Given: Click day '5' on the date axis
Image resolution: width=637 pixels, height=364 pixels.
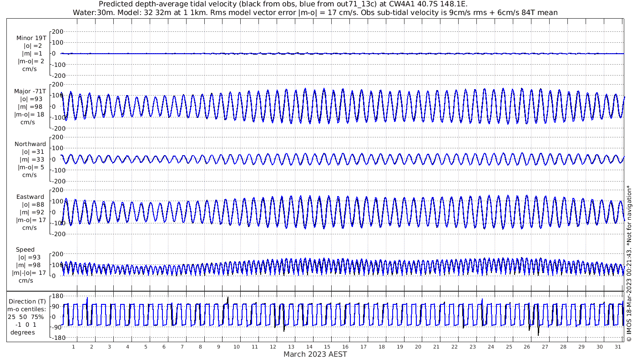Looking at the screenshot, I should click(146, 347).
